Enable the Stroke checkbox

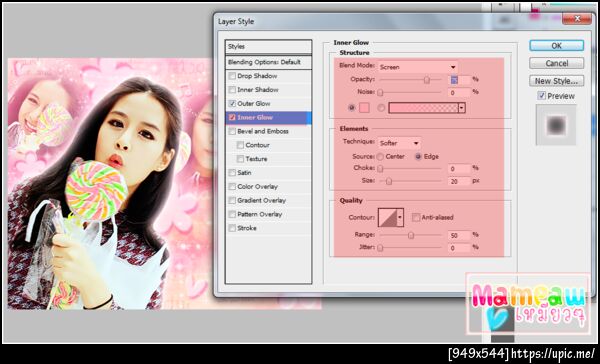click(x=232, y=228)
